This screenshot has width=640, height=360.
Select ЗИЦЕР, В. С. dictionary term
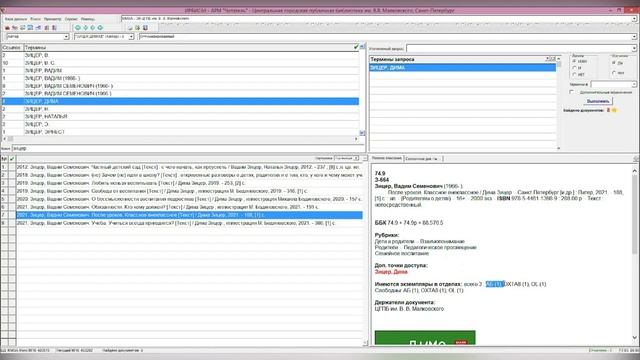coord(40,63)
